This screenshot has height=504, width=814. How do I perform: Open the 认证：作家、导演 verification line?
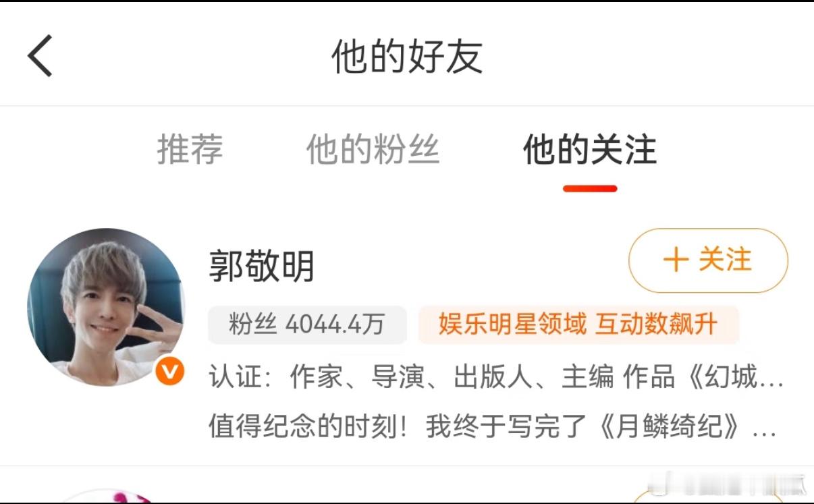pyautogui.click(x=496, y=378)
